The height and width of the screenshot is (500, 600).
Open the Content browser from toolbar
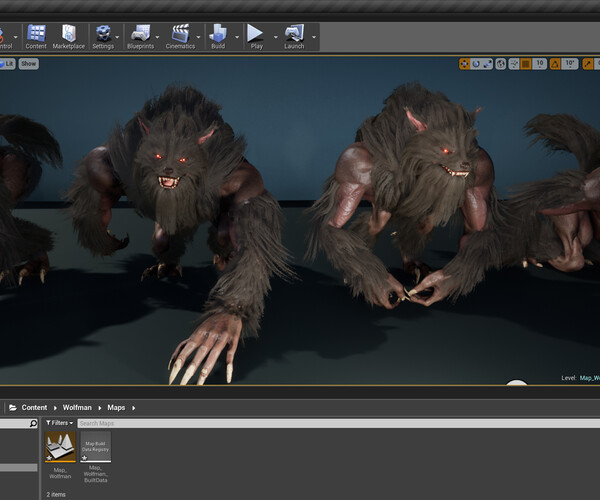[36, 37]
